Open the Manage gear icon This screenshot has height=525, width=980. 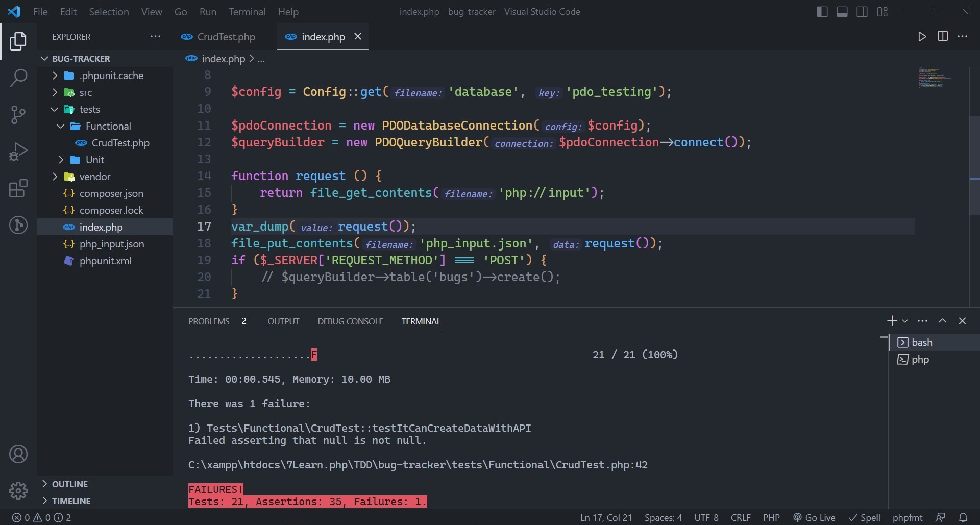pyautogui.click(x=18, y=491)
